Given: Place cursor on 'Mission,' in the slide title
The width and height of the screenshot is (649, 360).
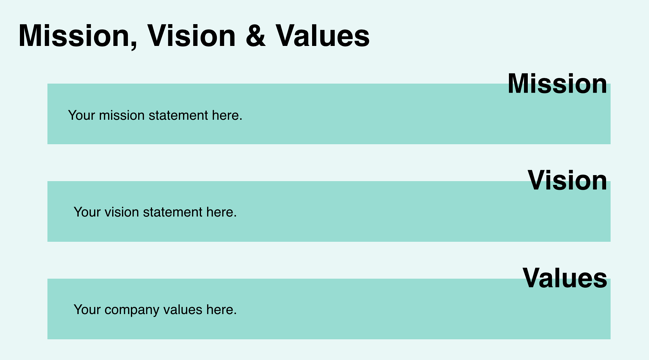Looking at the screenshot, I should 78,36.
